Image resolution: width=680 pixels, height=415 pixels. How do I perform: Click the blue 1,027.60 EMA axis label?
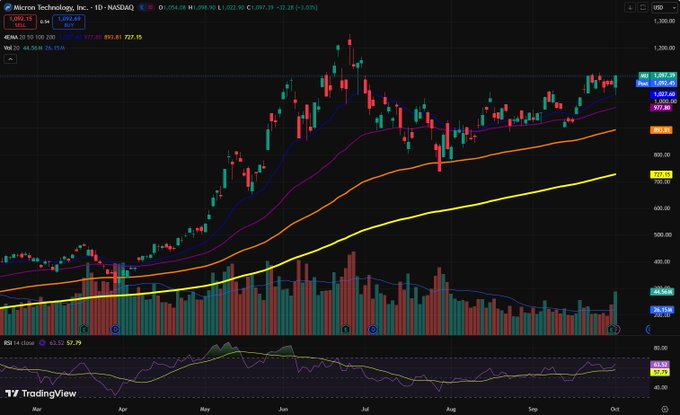663,94
